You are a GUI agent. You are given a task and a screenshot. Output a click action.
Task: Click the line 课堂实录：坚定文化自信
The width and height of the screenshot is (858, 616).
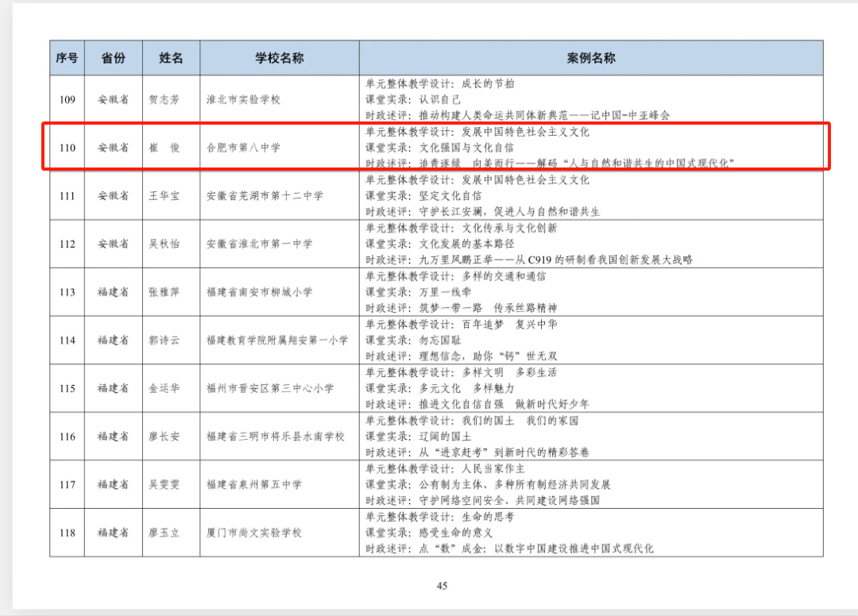[424, 196]
